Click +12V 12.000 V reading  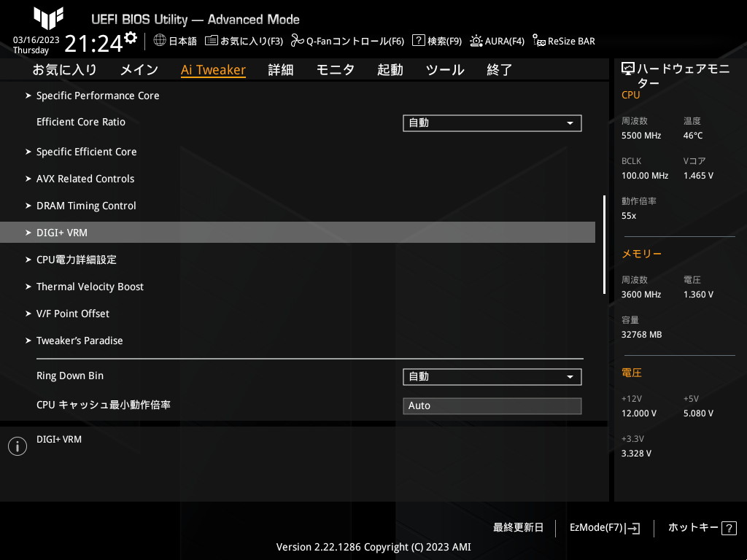tap(638, 413)
